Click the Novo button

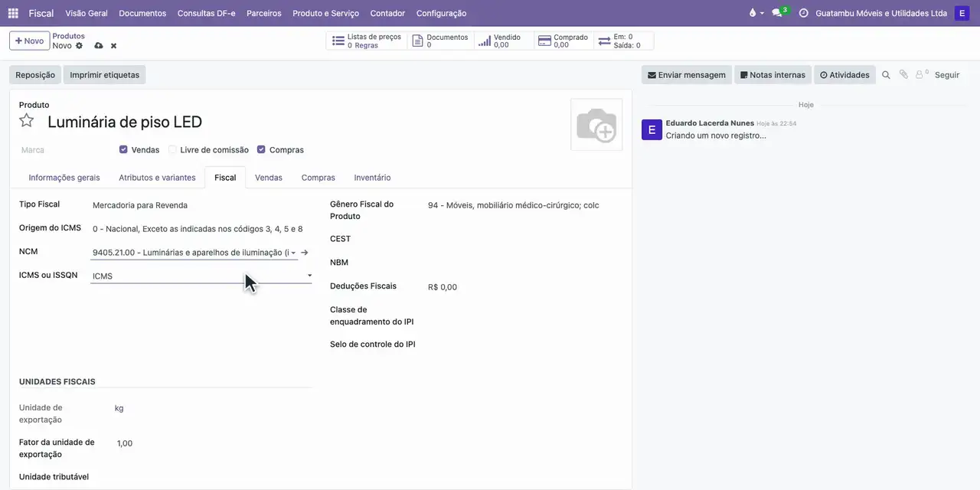tap(29, 41)
